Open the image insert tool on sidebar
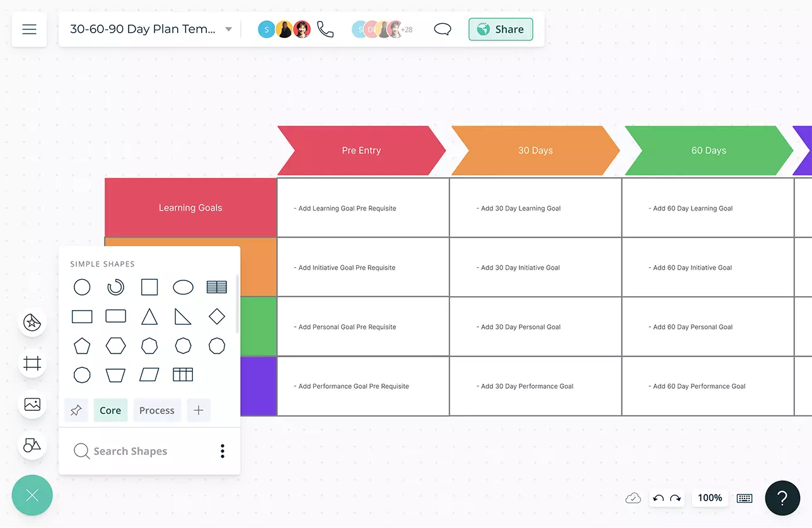 [32, 405]
